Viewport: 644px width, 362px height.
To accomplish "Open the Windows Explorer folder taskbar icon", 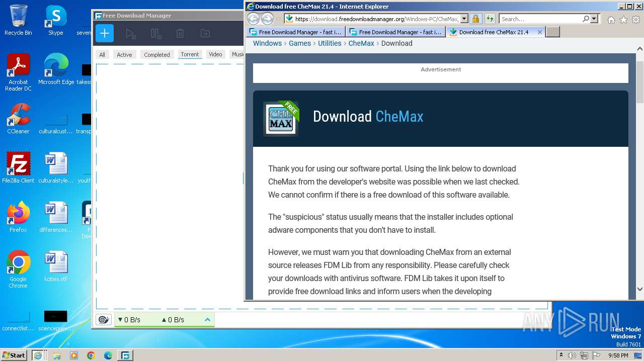I will (x=57, y=355).
